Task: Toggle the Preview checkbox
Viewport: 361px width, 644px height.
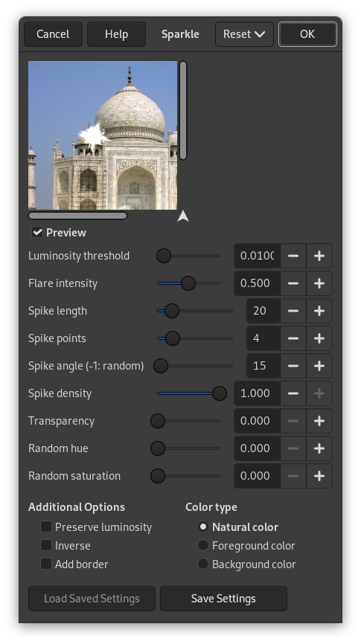Action: [x=37, y=233]
